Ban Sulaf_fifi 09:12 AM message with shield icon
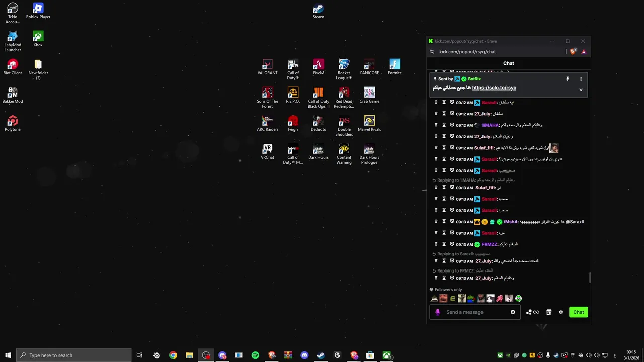 click(452, 148)
